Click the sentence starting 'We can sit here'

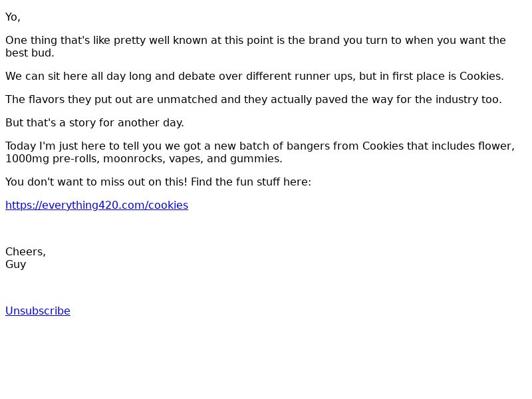coord(255,76)
